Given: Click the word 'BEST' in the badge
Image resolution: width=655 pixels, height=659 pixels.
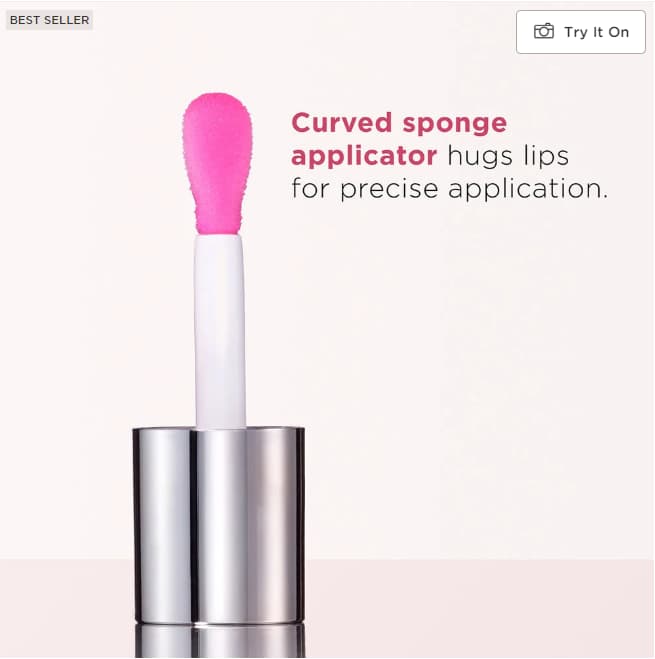Looking at the screenshot, I should tap(25, 20).
